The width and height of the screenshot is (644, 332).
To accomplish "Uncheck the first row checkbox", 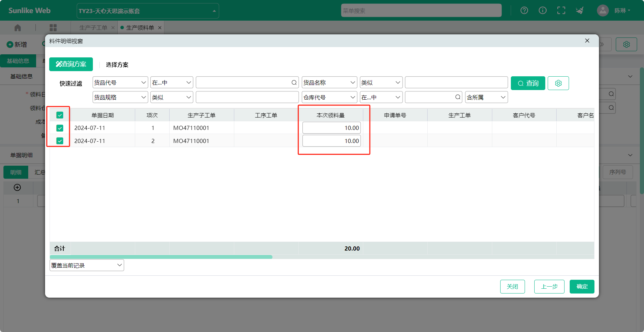I will click(x=60, y=128).
